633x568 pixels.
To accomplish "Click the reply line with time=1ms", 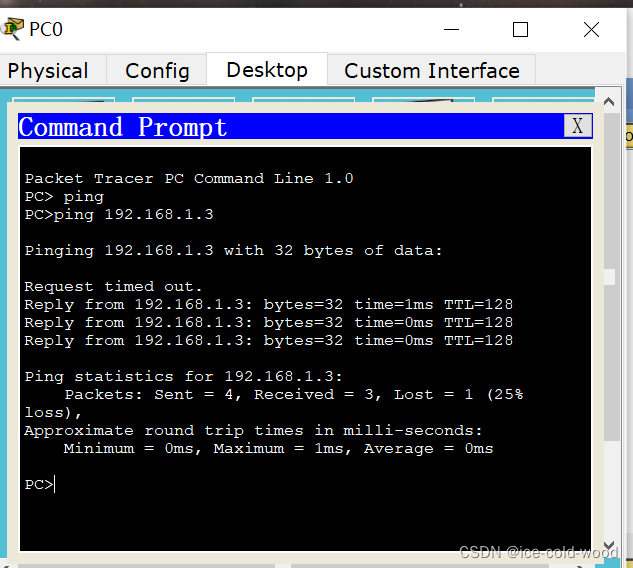I will 269,304.
